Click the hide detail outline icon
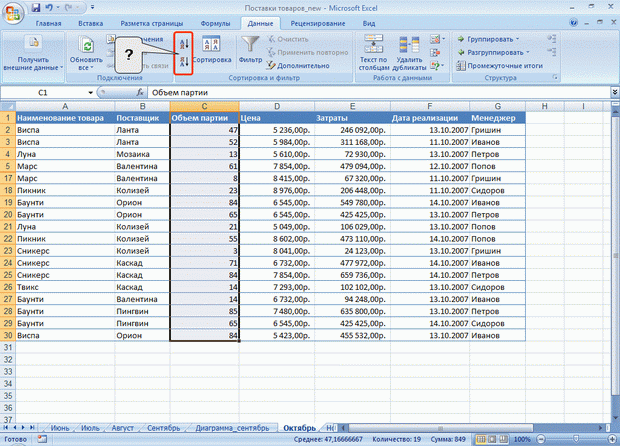Screen dimensions: 620x446 click(552, 52)
